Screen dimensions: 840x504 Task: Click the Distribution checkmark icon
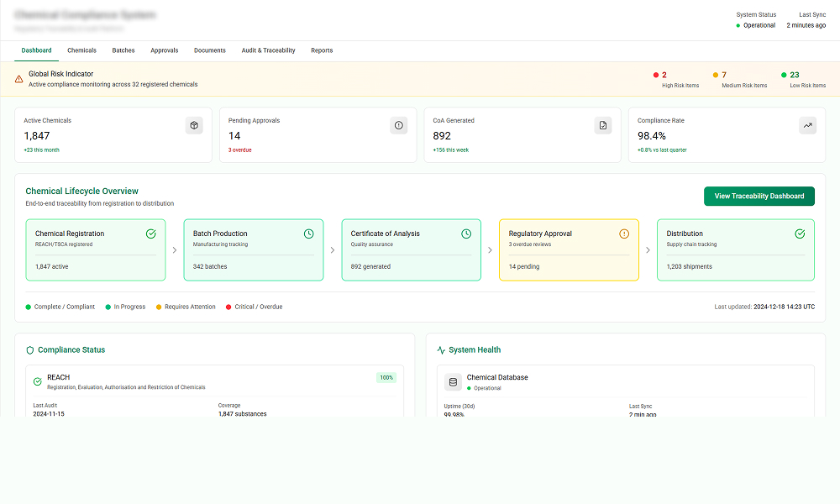pos(800,234)
